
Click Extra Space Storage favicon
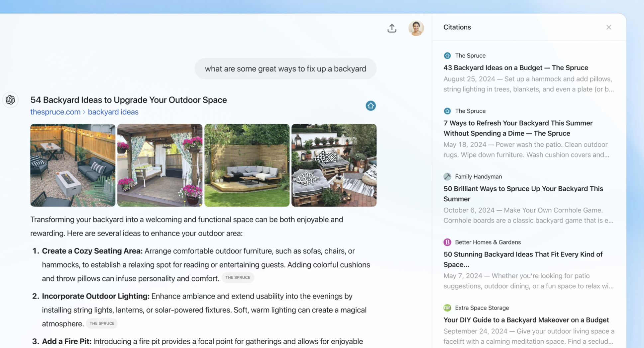click(x=447, y=308)
